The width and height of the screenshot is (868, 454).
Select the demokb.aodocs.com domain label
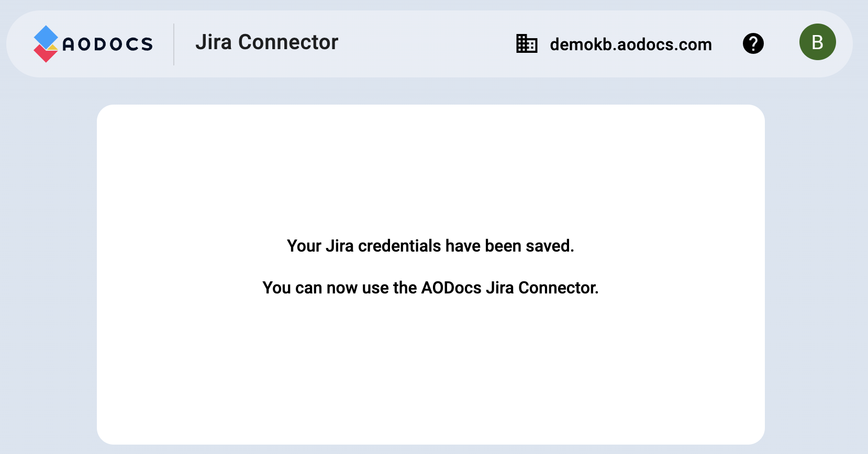click(630, 44)
